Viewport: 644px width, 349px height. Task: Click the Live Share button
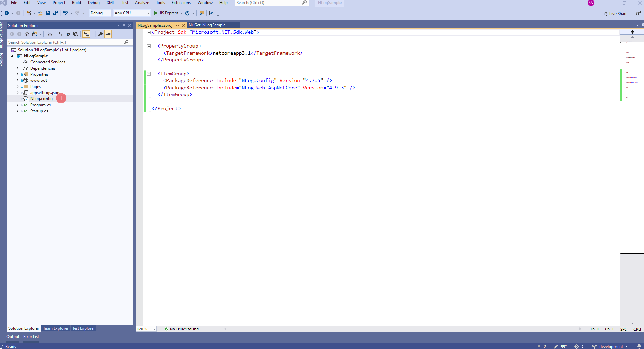tap(615, 14)
